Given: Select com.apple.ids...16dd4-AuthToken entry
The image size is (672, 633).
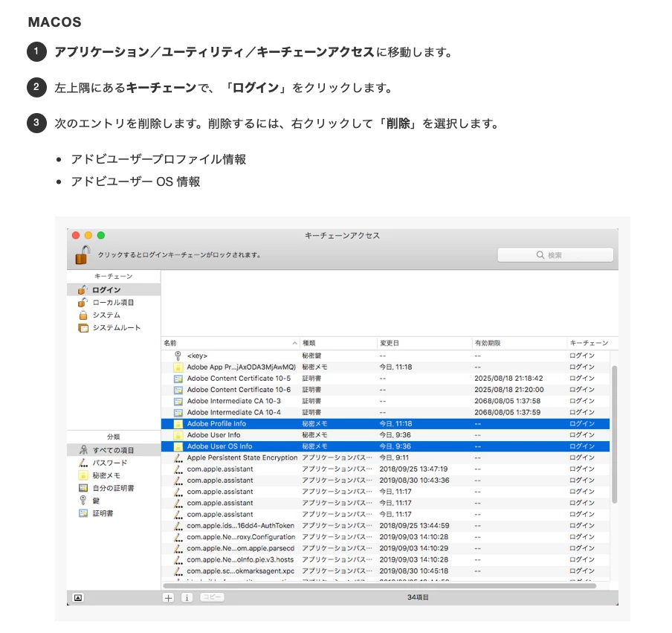Looking at the screenshot, I should (385, 526).
